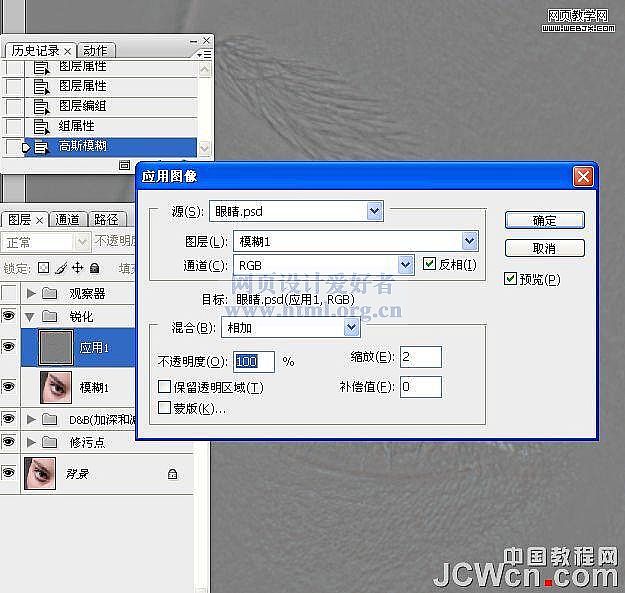This screenshot has height=593, width=625.
Task: Open the 源 source dropdown
Action: (x=375, y=211)
